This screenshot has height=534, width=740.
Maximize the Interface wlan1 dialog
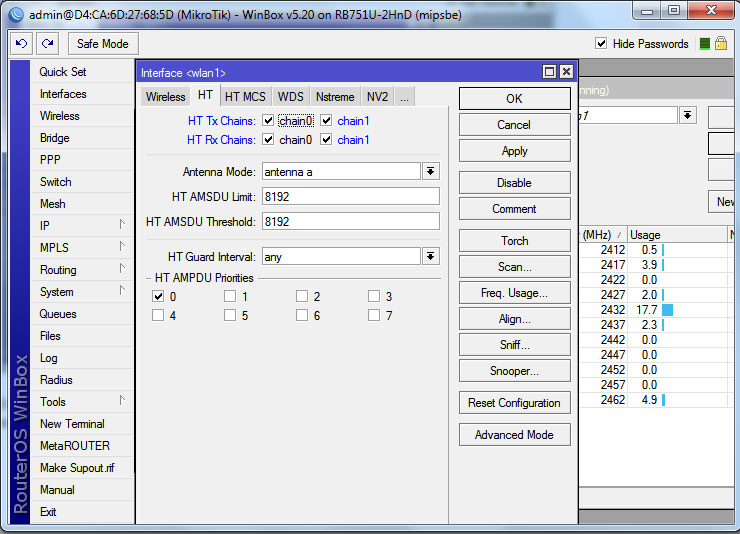tap(549, 72)
